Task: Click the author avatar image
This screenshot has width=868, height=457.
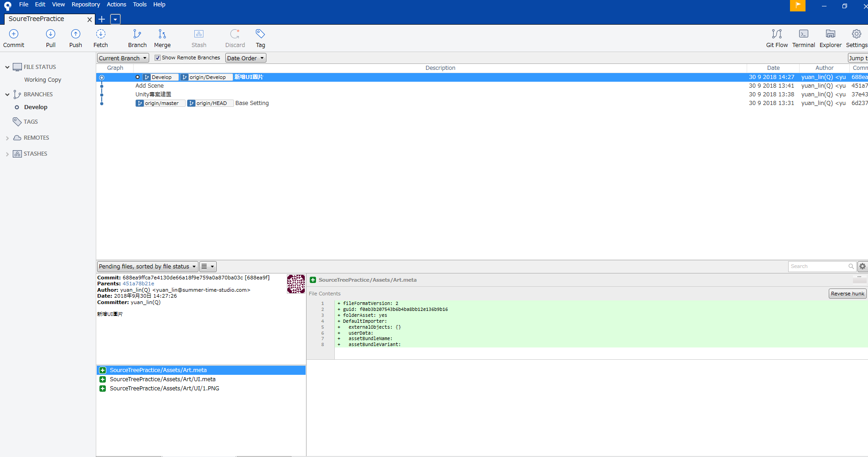Action: coord(296,284)
